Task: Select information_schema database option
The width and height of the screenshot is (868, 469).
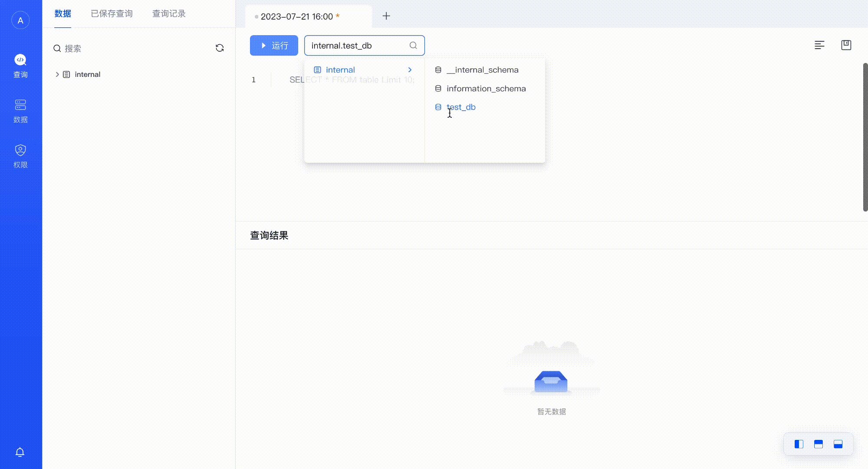Action: tap(486, 89)
